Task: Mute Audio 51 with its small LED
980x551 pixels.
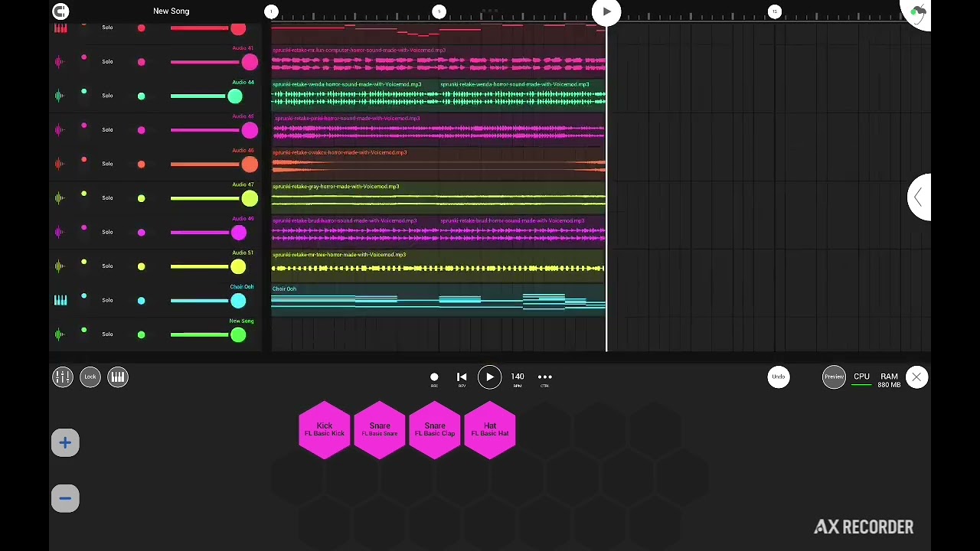Action: coord(84,262)
